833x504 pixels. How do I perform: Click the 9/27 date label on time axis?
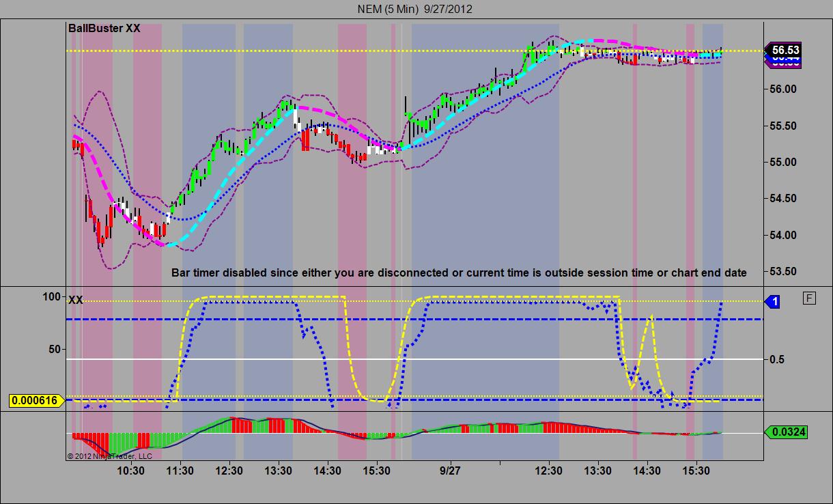[450, 471]
